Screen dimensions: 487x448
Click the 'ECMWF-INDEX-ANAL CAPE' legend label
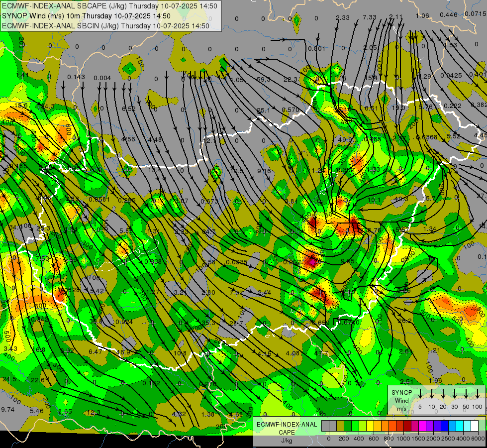tap(287, 428)
